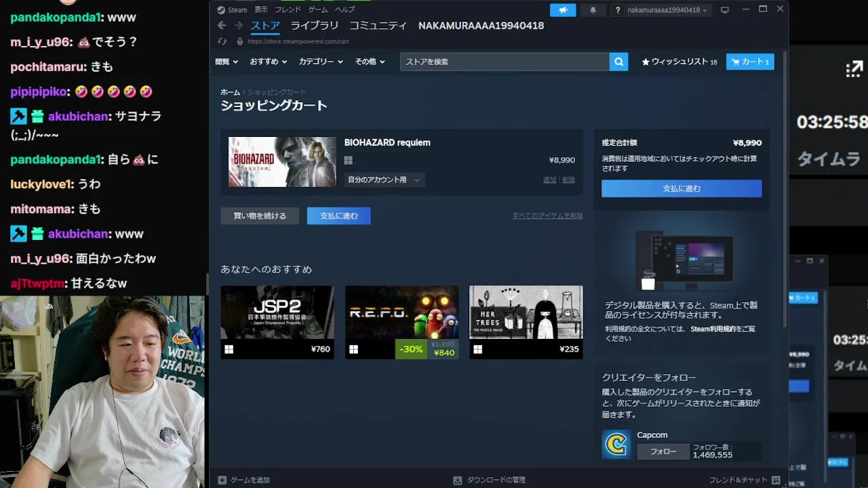Click the ¥8,990 estimated total amount

[x=747, y=143]
